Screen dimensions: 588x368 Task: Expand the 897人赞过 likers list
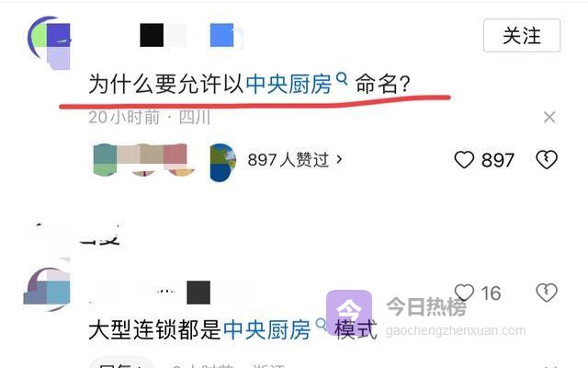coord(295,159)
